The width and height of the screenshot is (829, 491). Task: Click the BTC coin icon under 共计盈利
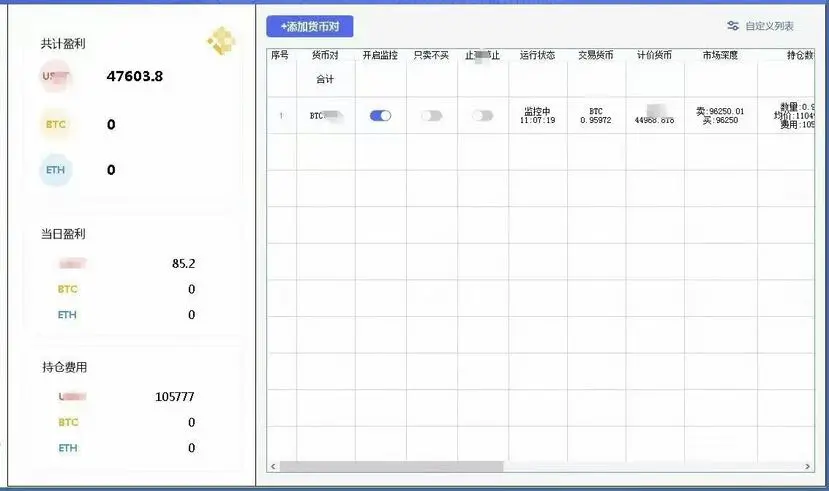[x=56, y=124]
